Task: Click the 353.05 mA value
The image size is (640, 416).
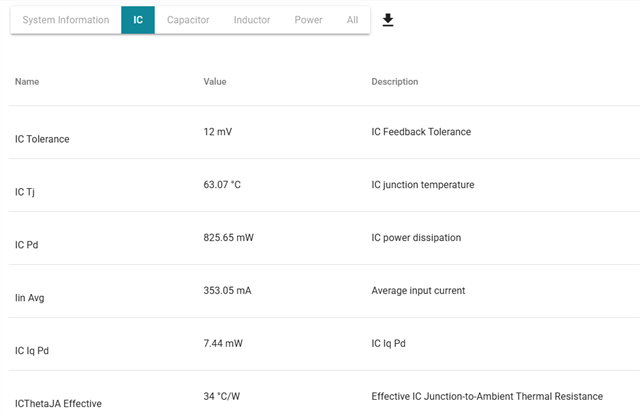Action: coord(231,291)
